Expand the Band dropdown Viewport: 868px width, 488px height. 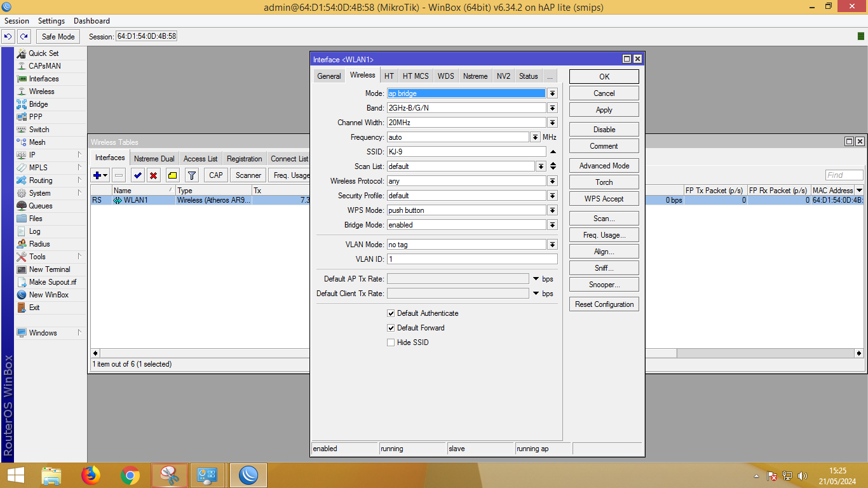pos(552,108)
